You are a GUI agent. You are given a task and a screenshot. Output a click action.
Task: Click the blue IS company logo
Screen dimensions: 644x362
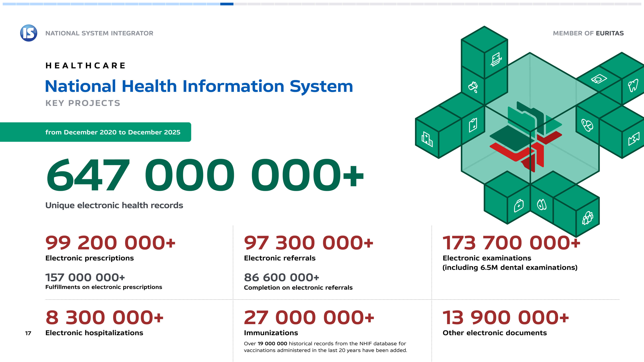coord(29,33)
